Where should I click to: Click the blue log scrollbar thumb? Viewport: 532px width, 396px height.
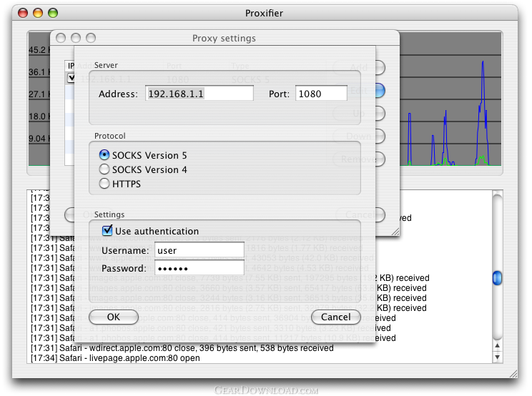[x=497, y=278]
